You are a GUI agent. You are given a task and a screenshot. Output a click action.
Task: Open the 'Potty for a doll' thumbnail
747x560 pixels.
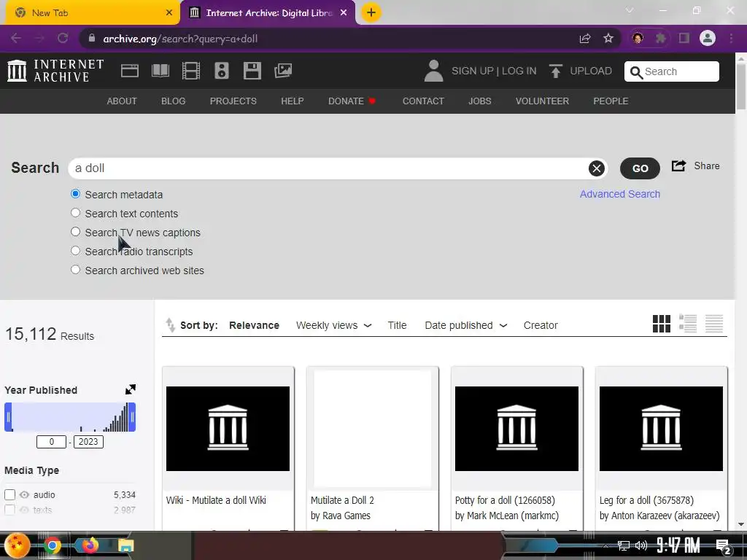516,429
